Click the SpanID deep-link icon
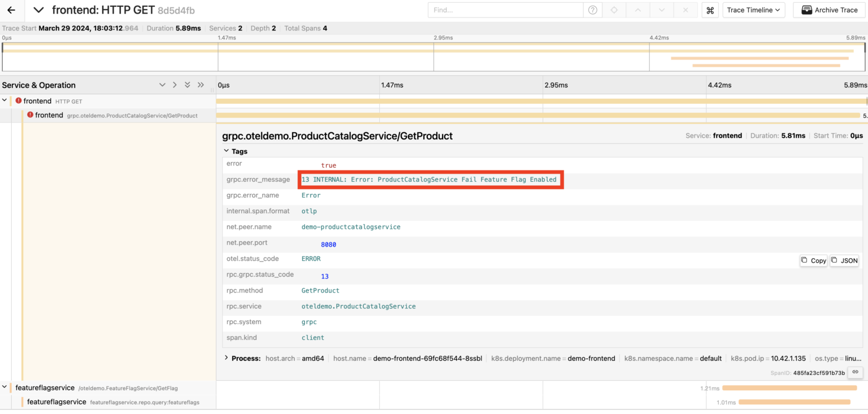The height and width of the screenshot is (414, 868). [855, 372]
